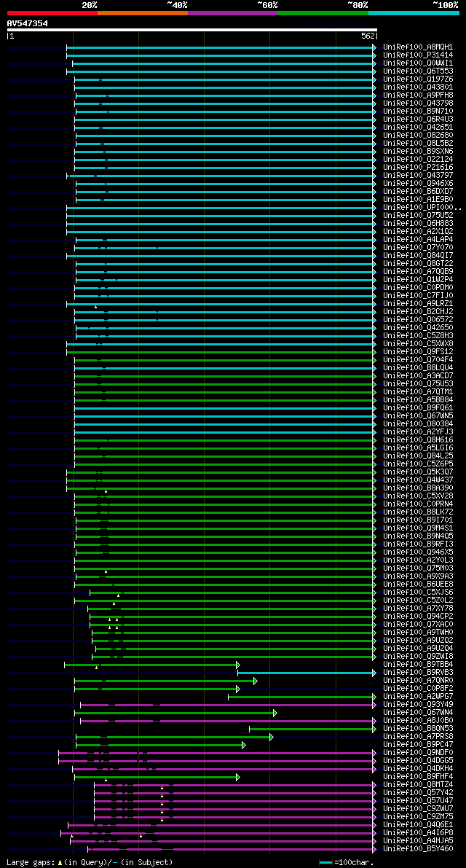Viewport: 466px width, 868px height.
Task: Open the UniRef100_Q43801 hit
Action: pos(418,87)
